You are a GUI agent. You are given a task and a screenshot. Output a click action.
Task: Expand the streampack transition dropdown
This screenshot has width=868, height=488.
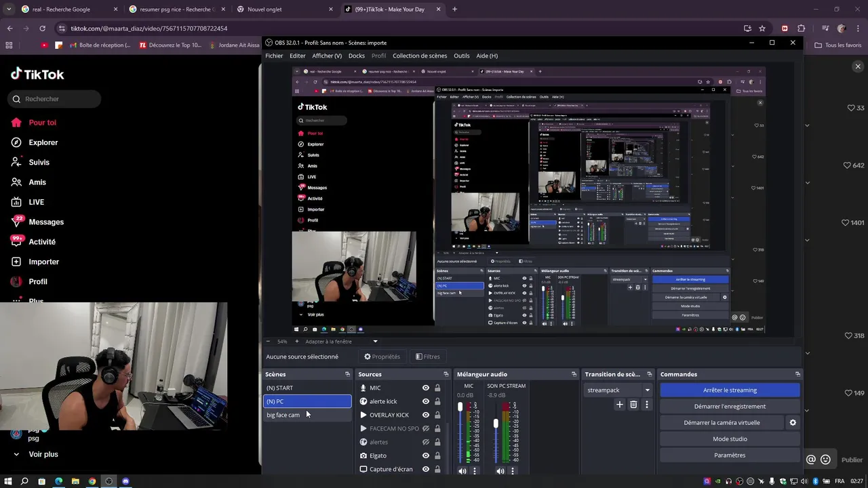tap(647, 390)
